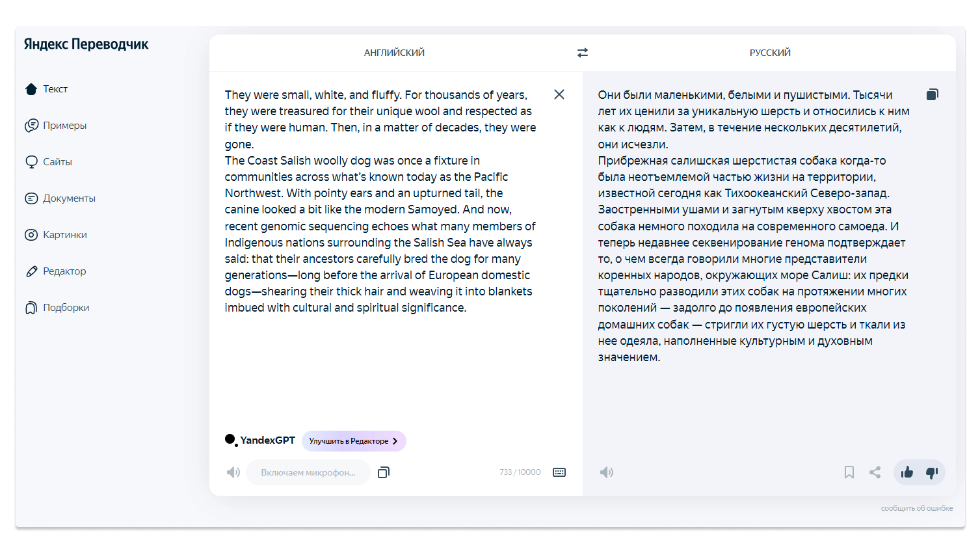Viewport: 980px width, 553px height.
Task: Listen to the Russian translation audio
Action: coord(607,472)
